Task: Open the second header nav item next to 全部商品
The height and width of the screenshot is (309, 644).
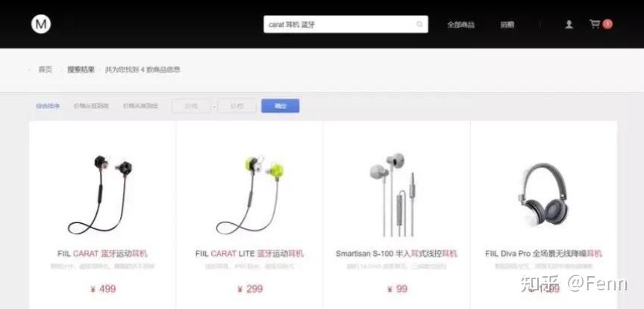Action: 507,25
